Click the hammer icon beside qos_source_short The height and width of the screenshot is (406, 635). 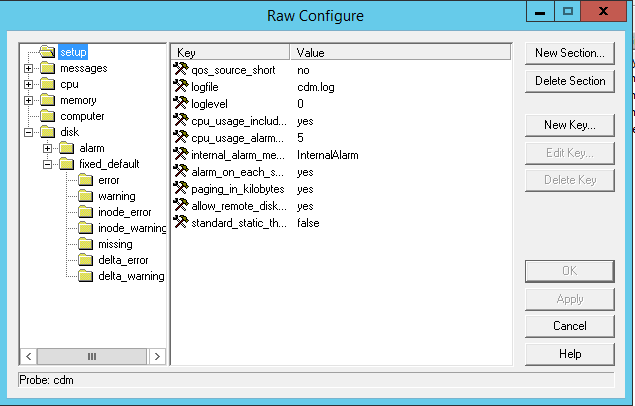(x=181, y=70)
